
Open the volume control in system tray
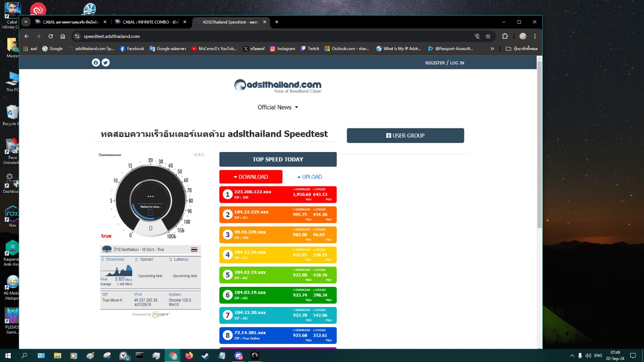coord(588,356)
